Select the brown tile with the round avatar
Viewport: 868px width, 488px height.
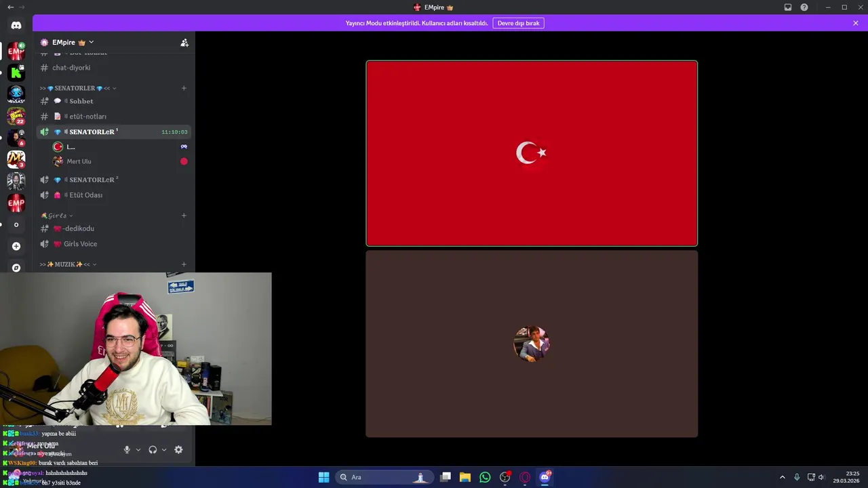[x=532, y=344]
